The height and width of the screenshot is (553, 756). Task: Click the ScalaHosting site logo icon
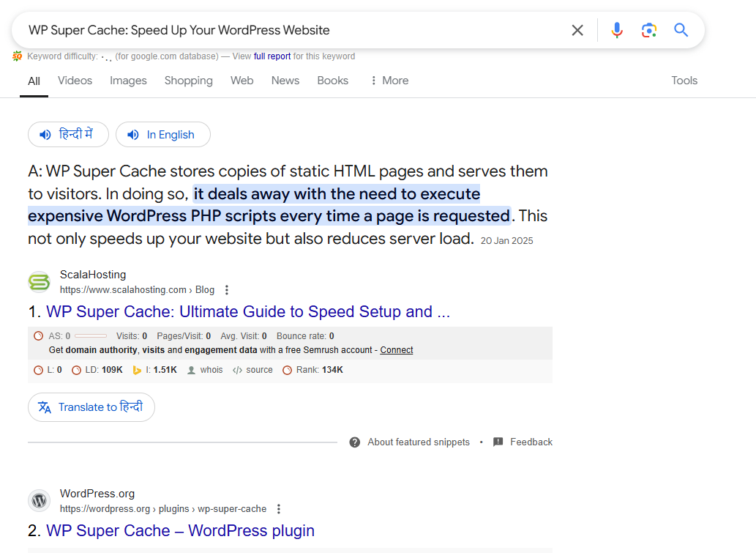[40, 282]
